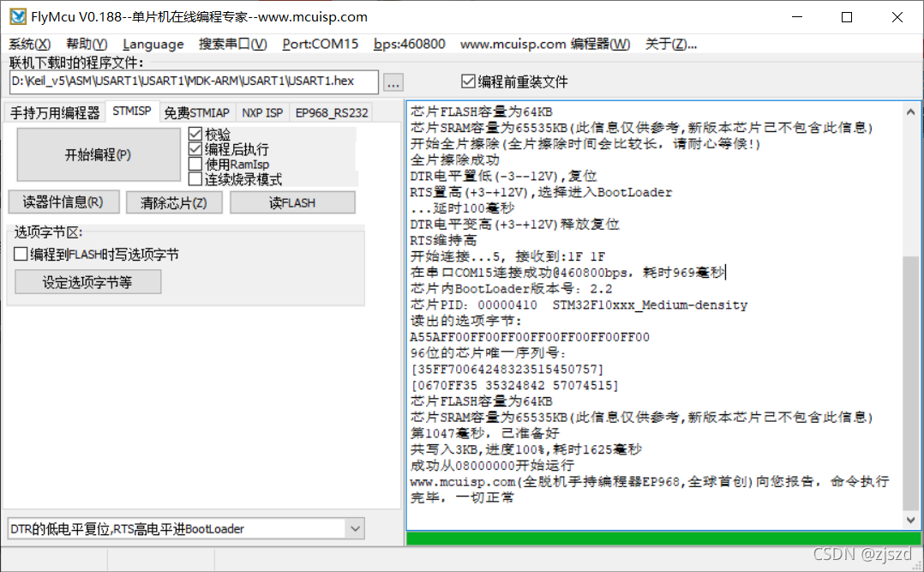The image size is (924, 572).
Task: Toggle 编程前重装文件 checkbox
Action: click(514, 82)
